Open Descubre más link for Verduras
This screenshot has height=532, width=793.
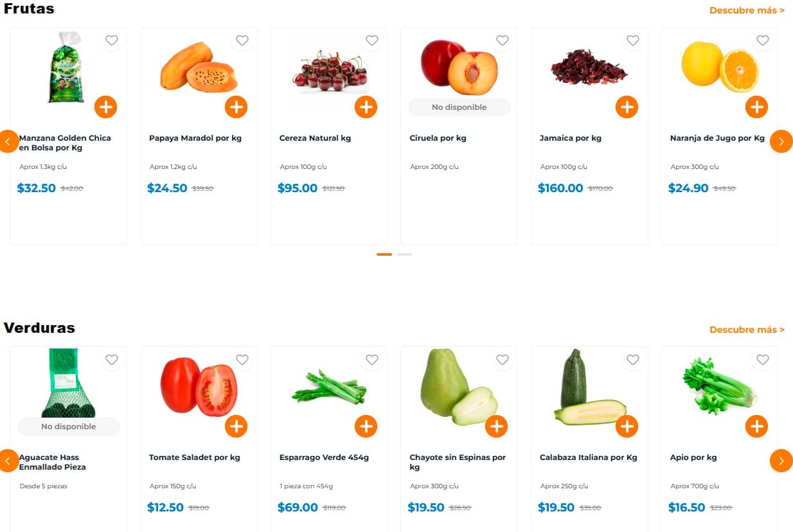click(747, 330)
